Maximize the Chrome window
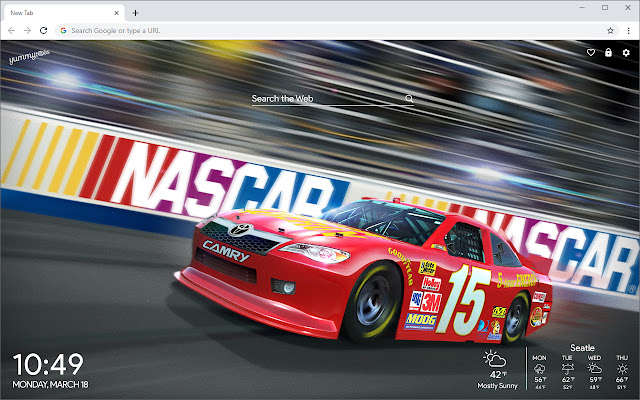The image size is (640, 400). (605, 7)
